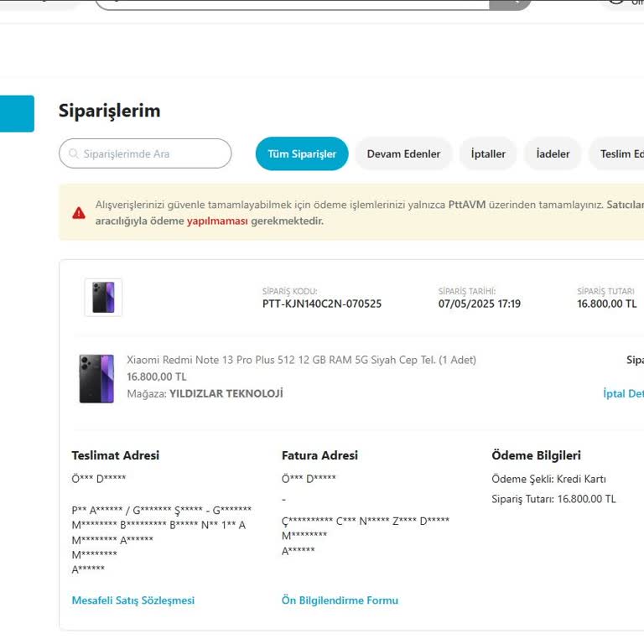Open Ön Bilgilendirme Formu link
Viewport: 644px width, 644px height.
coord(340,600)
